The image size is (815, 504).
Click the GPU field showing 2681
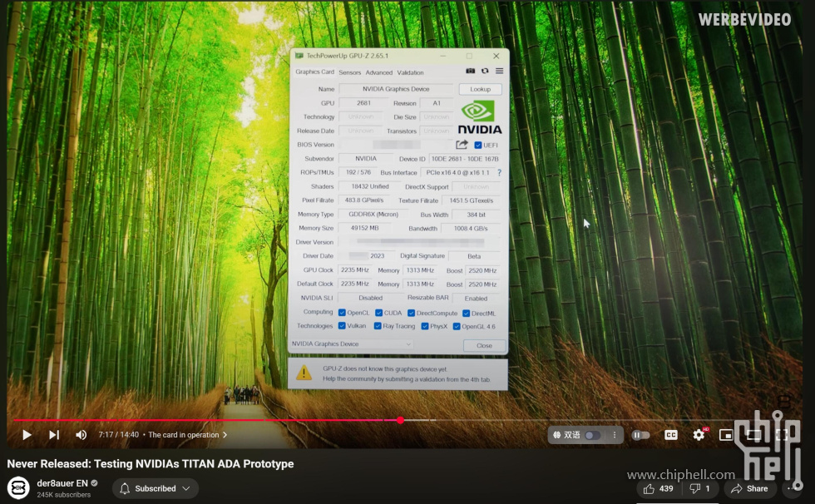pyautogui.click(x=364, y=103)
